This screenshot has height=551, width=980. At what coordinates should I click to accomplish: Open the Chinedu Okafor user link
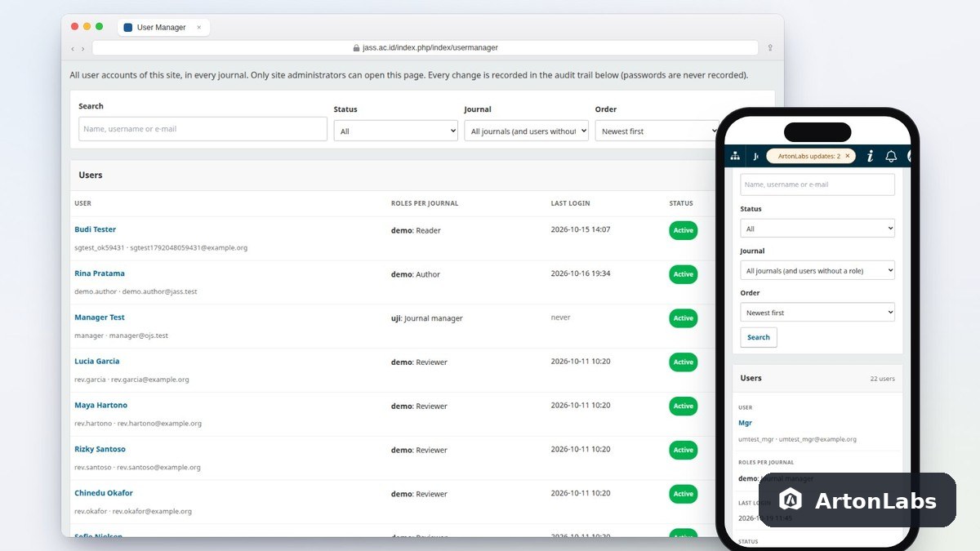[x=104, y=493]
